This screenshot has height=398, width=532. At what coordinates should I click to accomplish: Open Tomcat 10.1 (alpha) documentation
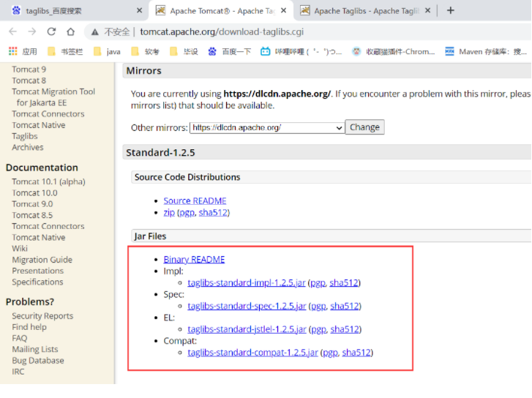click(48, 181)
